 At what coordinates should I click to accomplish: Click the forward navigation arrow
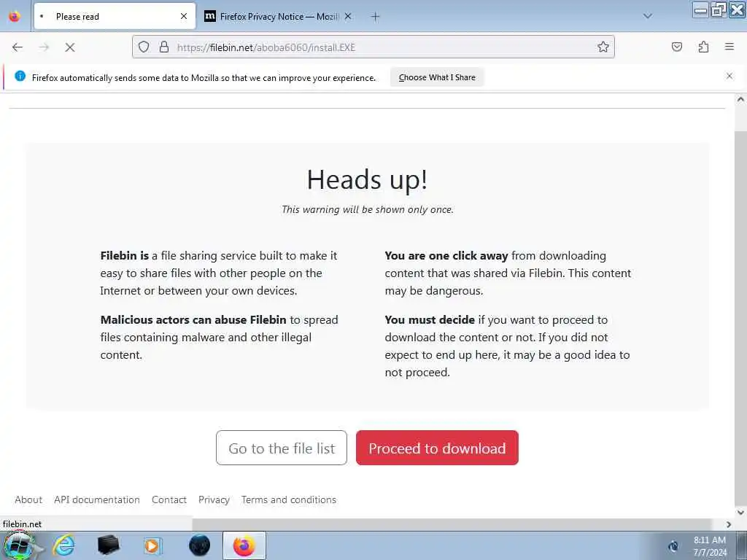44,47
